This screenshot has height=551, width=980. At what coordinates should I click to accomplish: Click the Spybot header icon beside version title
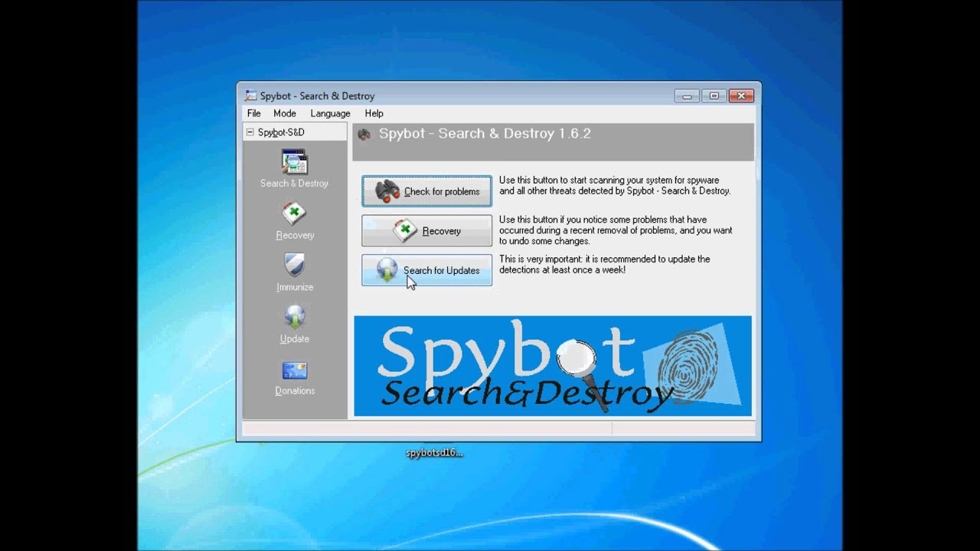(x=364, y=134)
